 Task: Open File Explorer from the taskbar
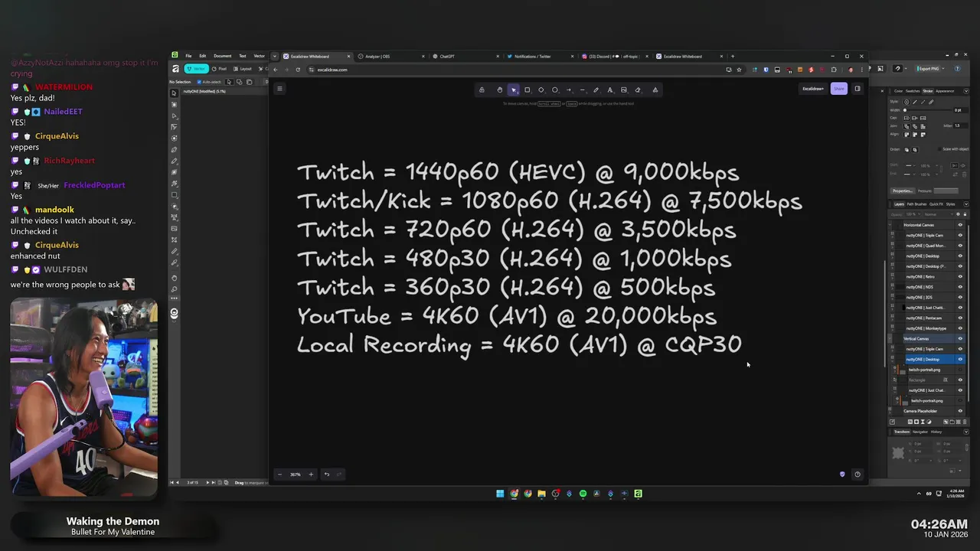click(541, 494)
